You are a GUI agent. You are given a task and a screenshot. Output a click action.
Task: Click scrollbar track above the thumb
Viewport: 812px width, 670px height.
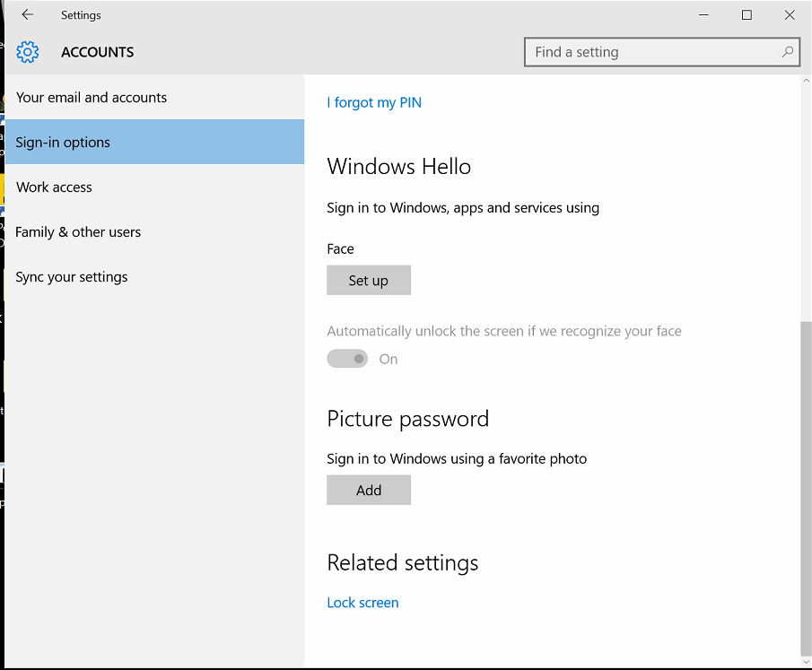tap(805, 197)
